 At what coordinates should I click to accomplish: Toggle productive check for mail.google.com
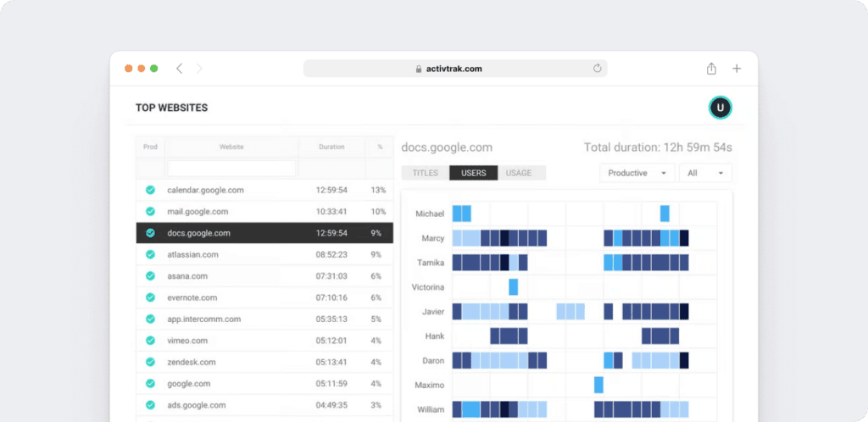(150, 211)
